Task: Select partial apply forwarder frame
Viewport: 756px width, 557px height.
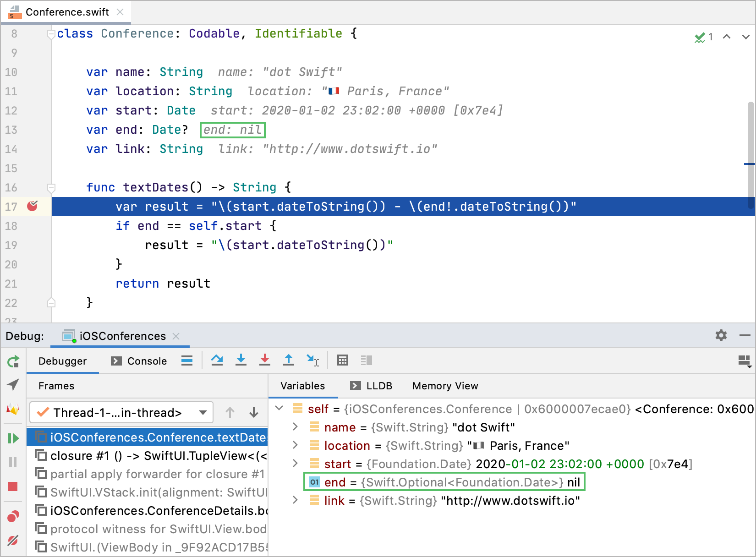Action: (148, 474)
